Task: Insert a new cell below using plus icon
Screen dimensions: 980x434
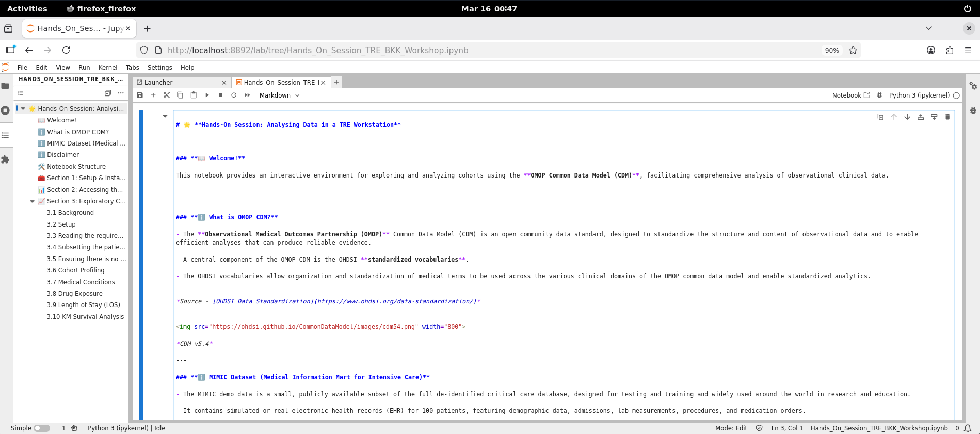Action: tap(153, 95)
